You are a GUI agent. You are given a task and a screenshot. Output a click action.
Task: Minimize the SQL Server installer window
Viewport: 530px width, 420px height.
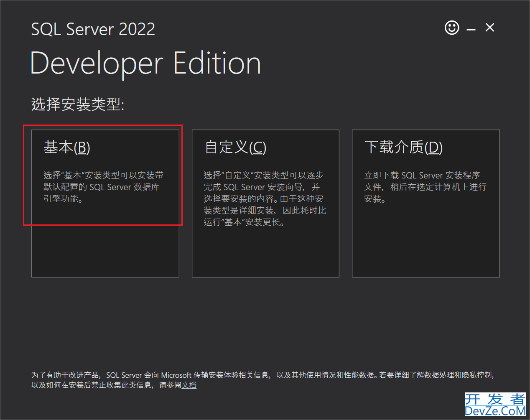tap(471, 29)
